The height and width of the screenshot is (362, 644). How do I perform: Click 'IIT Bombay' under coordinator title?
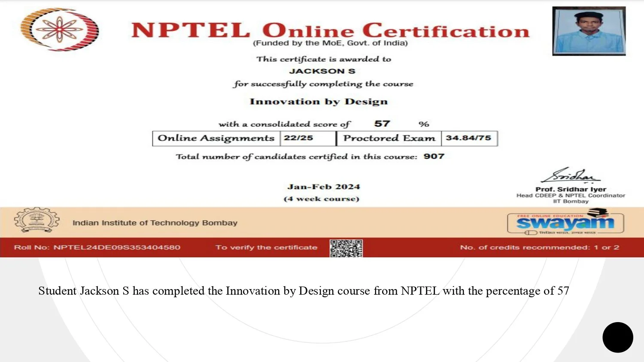click(x=571, y=202)
